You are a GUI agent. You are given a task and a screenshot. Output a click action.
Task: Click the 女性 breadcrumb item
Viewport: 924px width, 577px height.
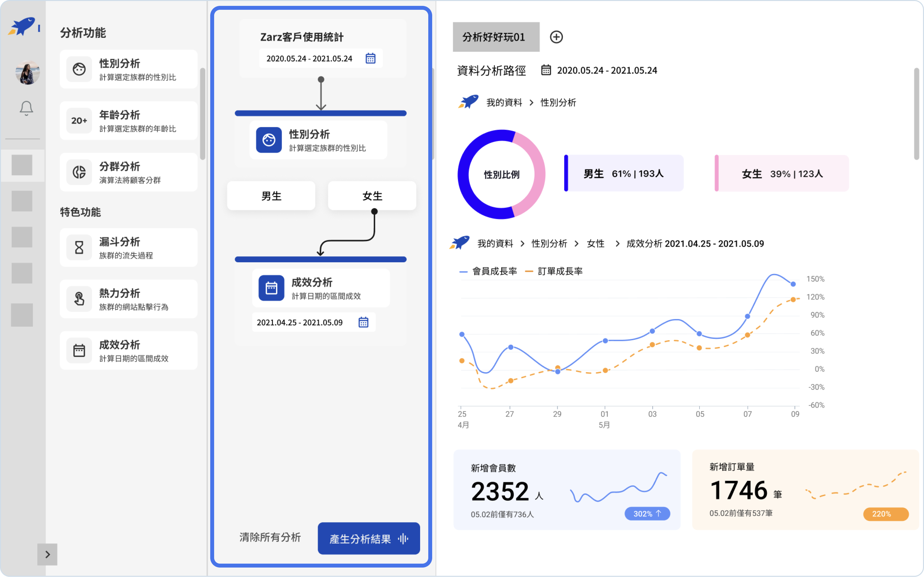596,243
